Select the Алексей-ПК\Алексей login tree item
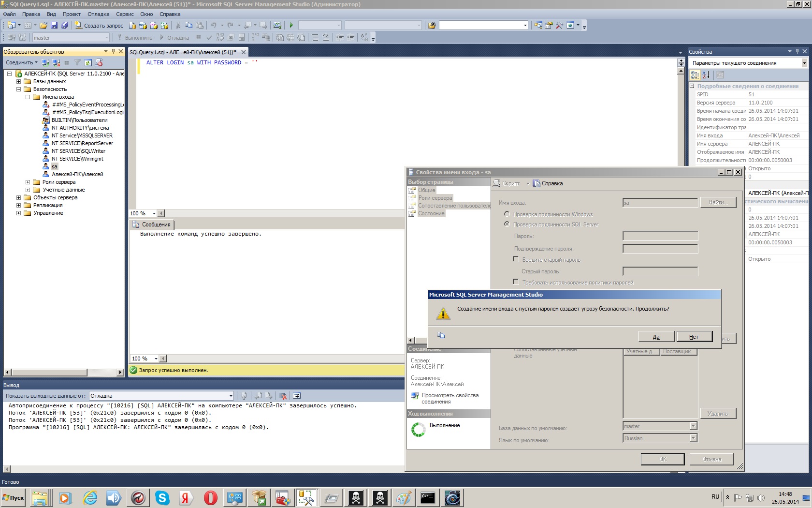The width and height of the screenshot is (812, 508). point(77,174)
